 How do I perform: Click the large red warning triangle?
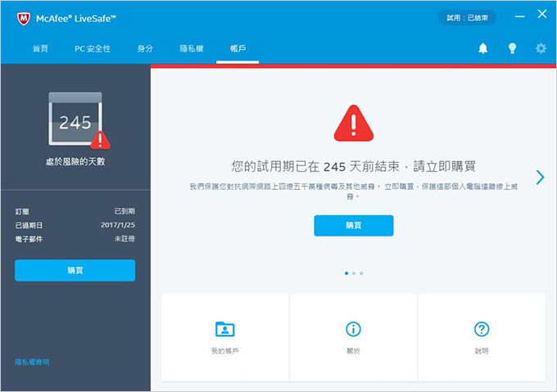coord(354,123)
